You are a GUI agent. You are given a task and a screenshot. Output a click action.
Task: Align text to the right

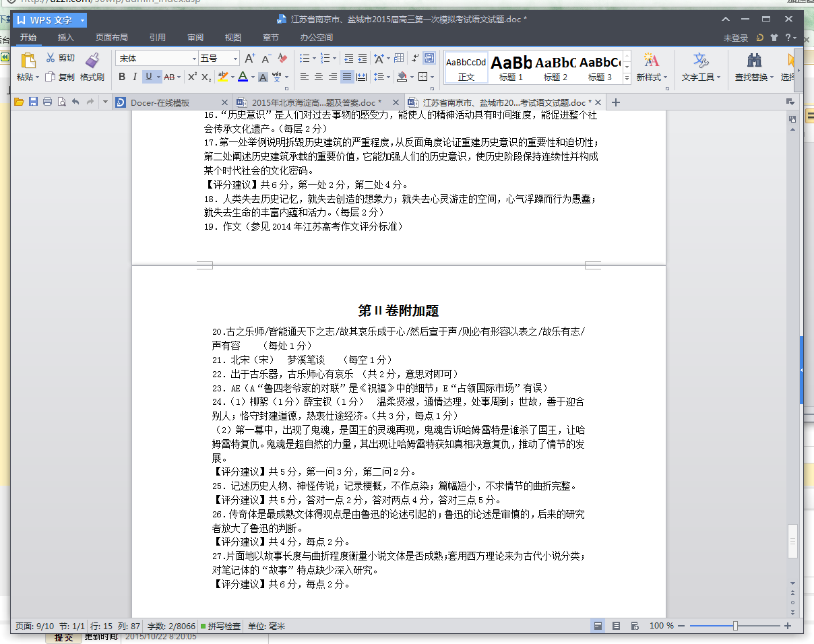[x=333, y=77]
